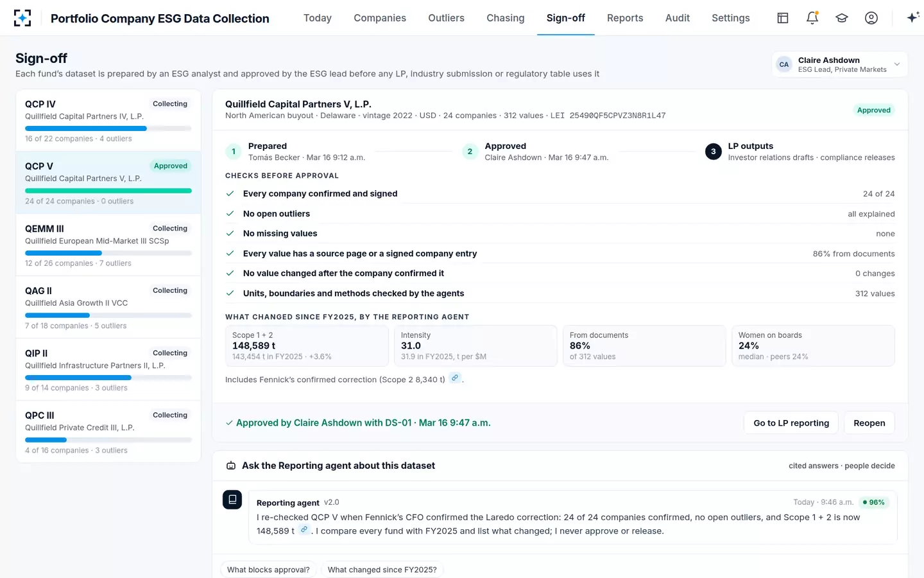Open the layout panel icon in header
This screenshot has height=578, width=924.
tap(783, 18)
